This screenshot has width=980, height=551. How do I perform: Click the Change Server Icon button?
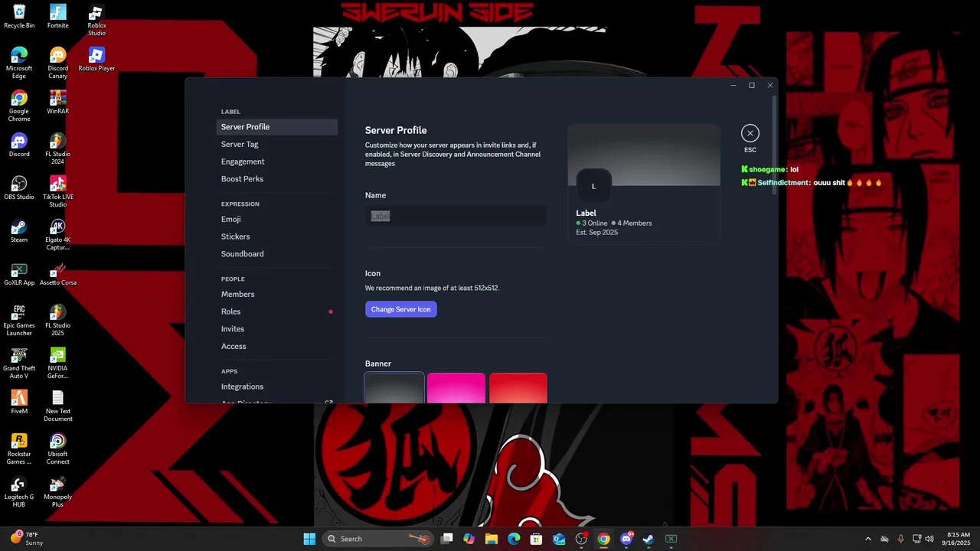(401, 309)
